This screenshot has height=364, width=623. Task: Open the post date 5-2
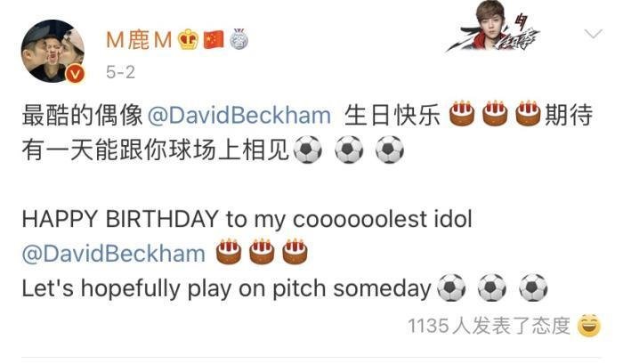[x=120, y=72]
